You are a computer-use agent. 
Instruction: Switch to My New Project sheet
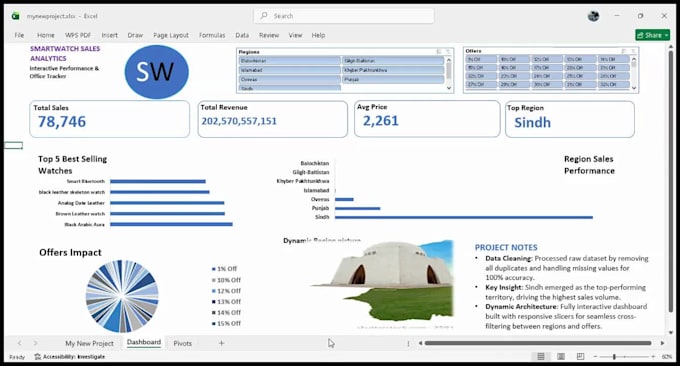[x=89, y=343]
